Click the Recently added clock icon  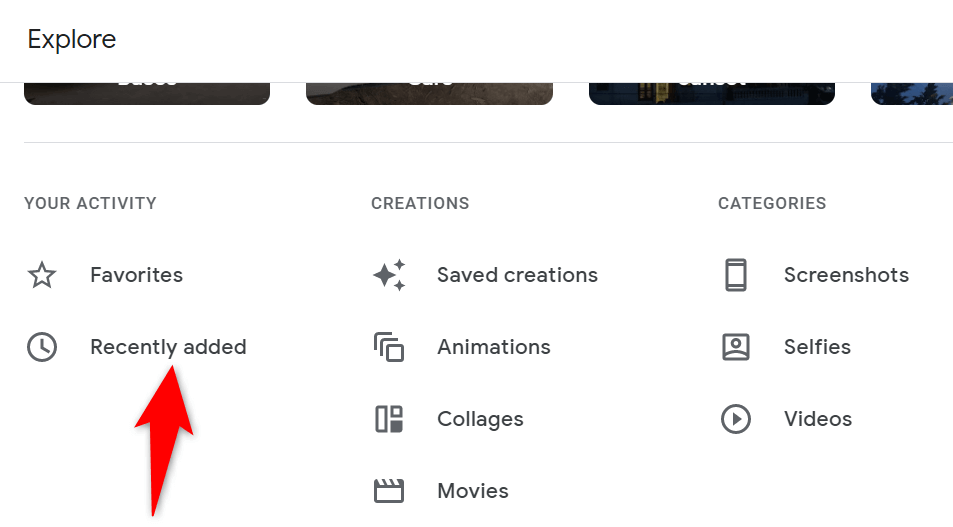point(41,347)
